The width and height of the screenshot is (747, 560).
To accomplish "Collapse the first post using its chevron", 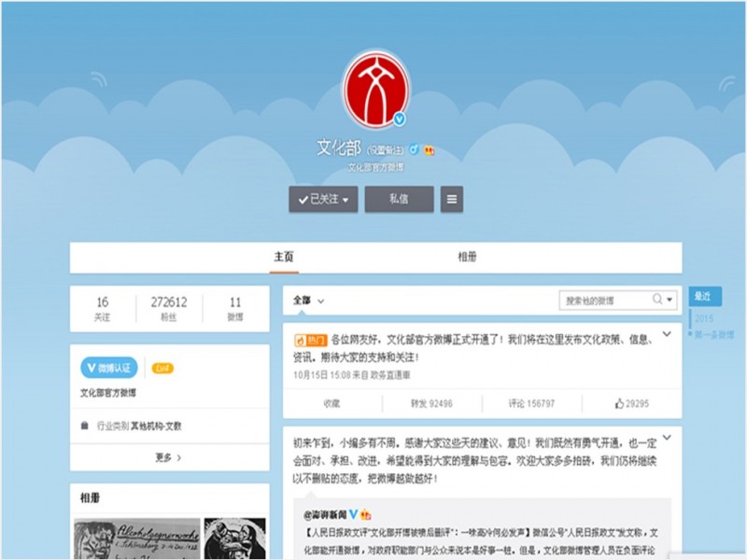I will click(x=667, y=332).
